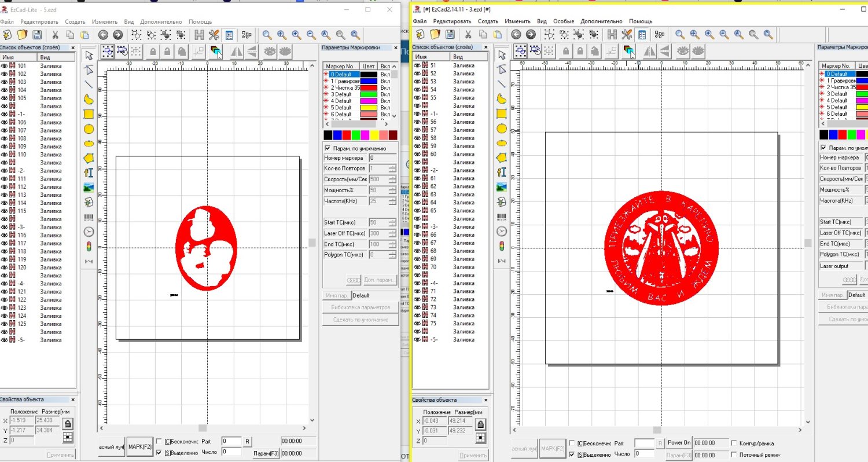Click the Save icon in right EzCad2 toolbar
Image resolution: width=868 pixels, height=462 pixels.
[x=450, y=35]
